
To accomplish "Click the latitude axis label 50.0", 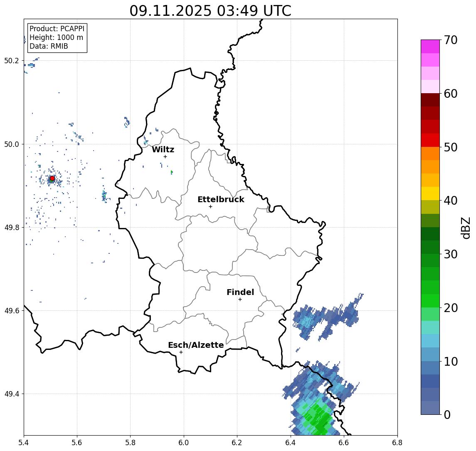I will 11,144.
